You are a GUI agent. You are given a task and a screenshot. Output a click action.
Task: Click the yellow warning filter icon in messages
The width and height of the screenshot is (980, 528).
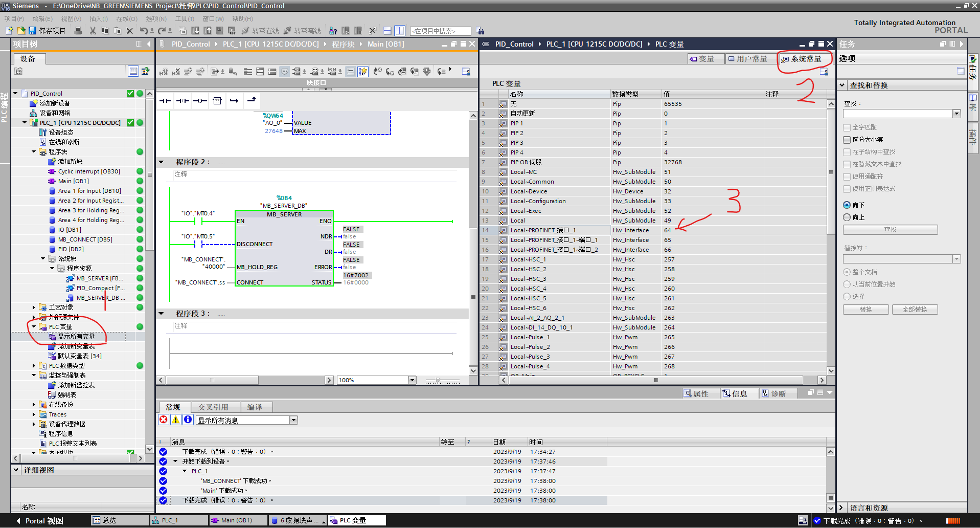coord(176,420)
